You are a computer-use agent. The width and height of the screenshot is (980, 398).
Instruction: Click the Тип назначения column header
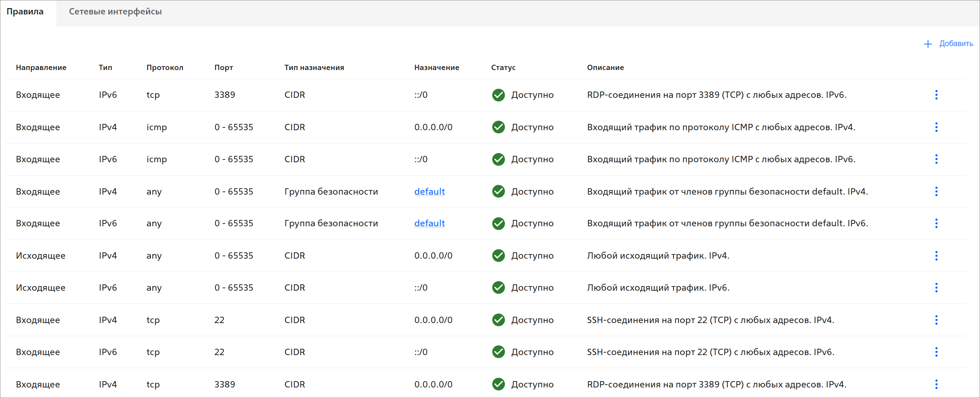(x=314, y=67)
